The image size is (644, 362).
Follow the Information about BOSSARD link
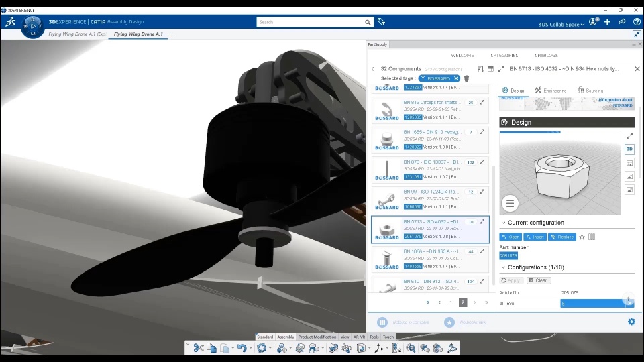[x=615, y=103]
